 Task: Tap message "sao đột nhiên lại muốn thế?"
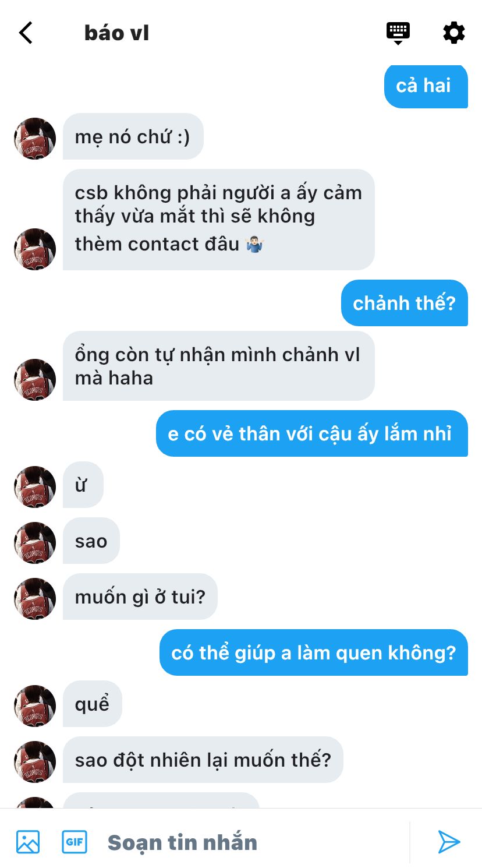click(203, 760)
